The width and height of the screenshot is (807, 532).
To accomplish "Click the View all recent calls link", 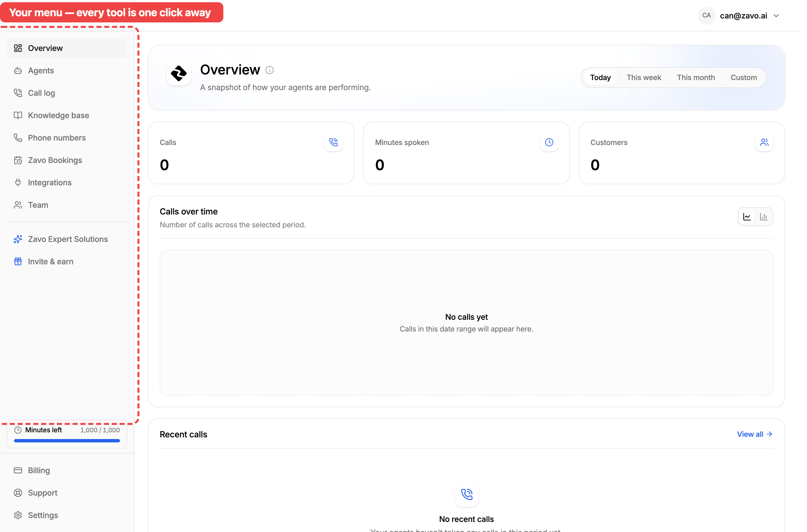I will (755, 434).
